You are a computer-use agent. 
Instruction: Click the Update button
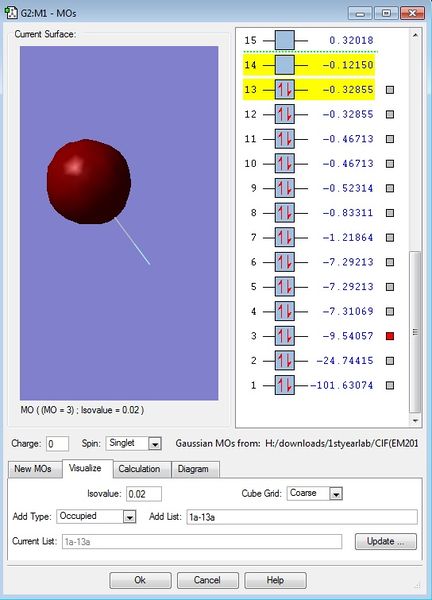tap(385, 541)
